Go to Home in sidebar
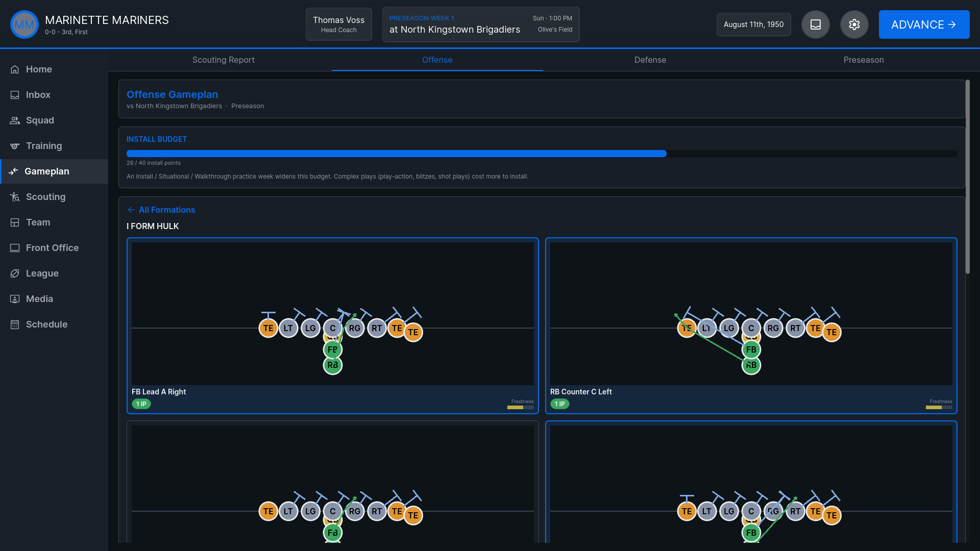This screenshot has width=980, height=551. point(54,69)
